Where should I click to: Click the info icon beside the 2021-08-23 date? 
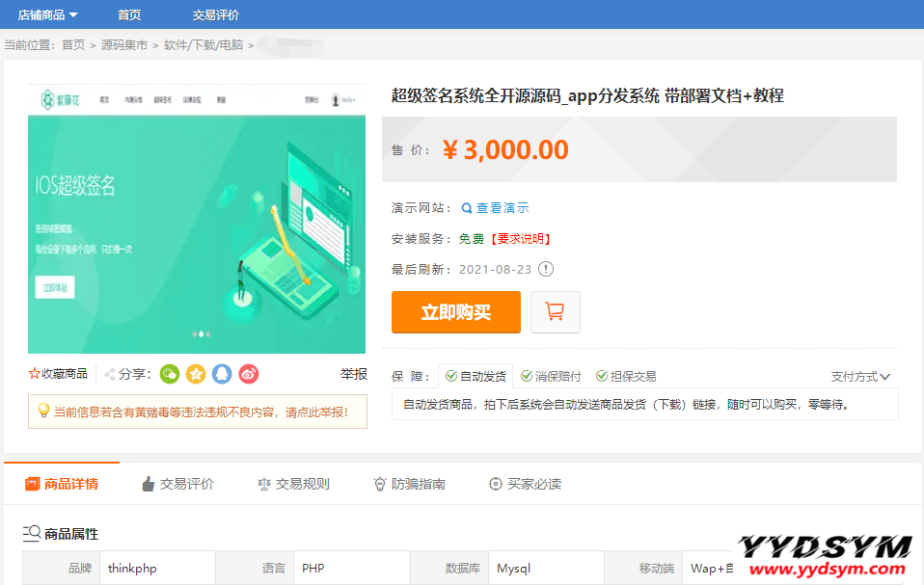click(546, 269)
